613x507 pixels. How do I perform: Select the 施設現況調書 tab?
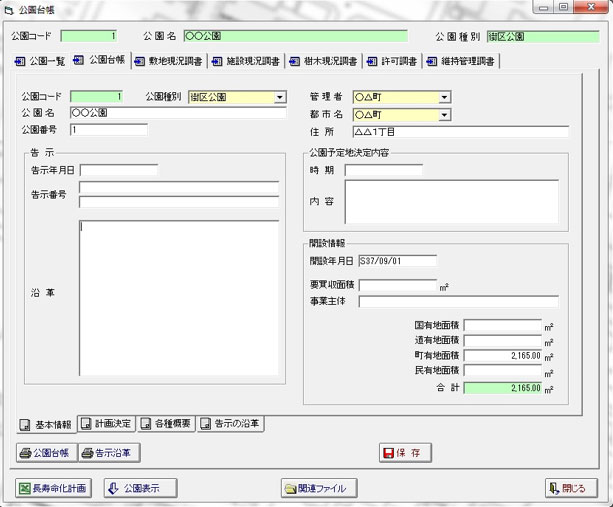click(x=244, y=61)
